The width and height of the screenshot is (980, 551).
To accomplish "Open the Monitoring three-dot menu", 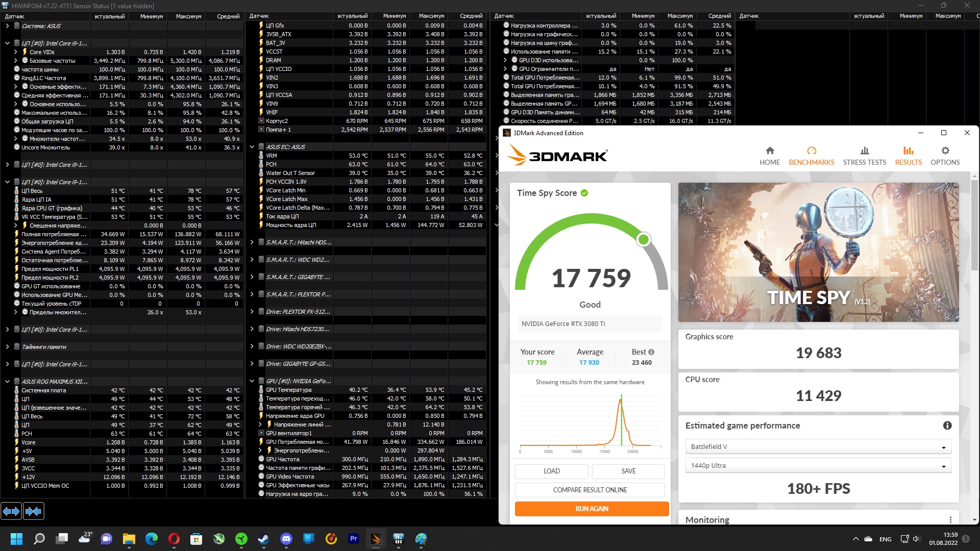I will (950, 519).
